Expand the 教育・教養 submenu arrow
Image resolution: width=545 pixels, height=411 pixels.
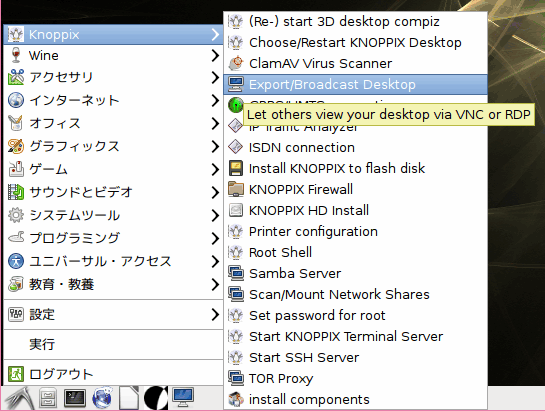pyautogui.click(x=215, y=284)
